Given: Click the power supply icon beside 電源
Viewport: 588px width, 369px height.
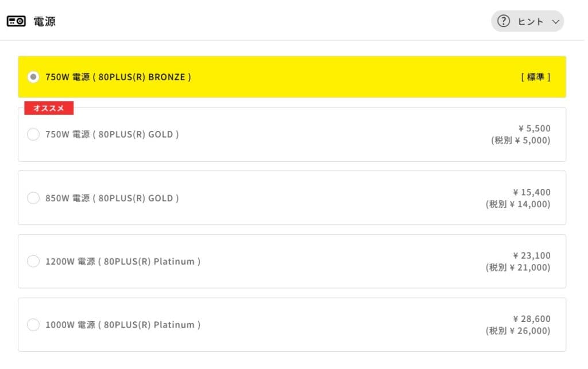Looking at the screenshot, I should click(x=16, y=21).
